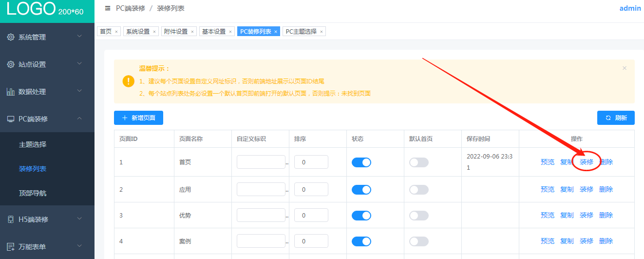Click 装修 link for the 首页 row
Viewport: 644px width, 259px height.
click(587, 162)
